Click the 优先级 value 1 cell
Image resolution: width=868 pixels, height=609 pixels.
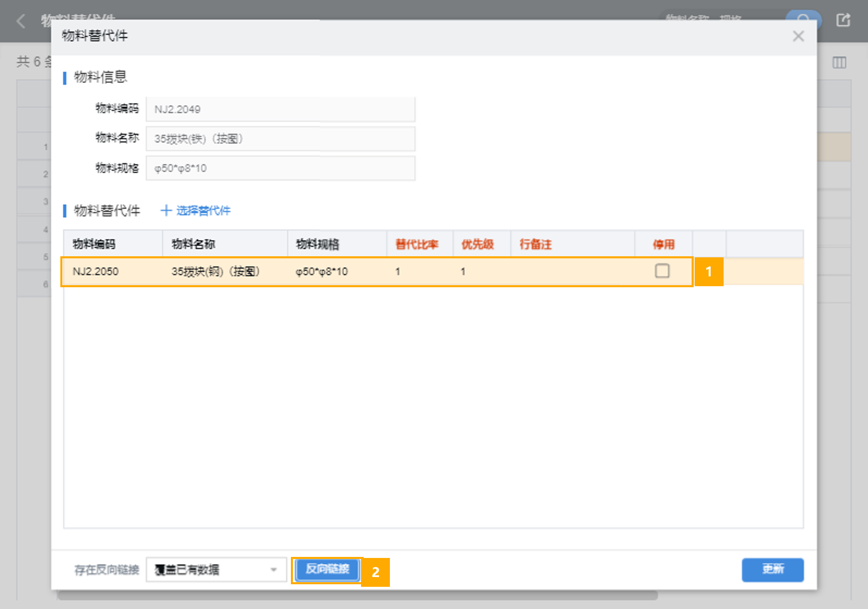click(x=482, y=271)
